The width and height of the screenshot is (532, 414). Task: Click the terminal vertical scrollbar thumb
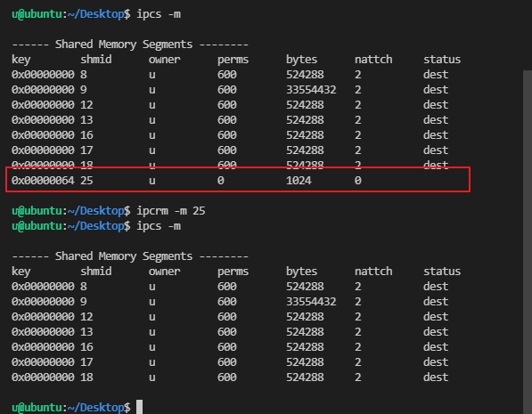(x=528, y=242)
